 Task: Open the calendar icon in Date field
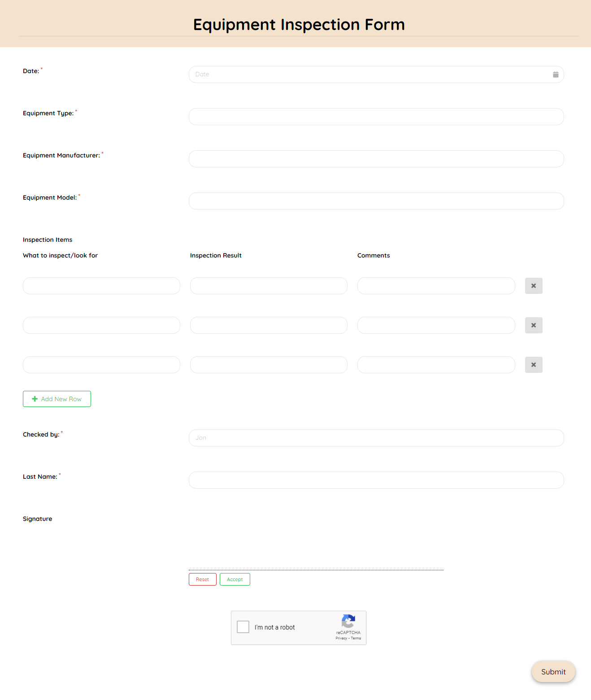(x=556, y=74)
